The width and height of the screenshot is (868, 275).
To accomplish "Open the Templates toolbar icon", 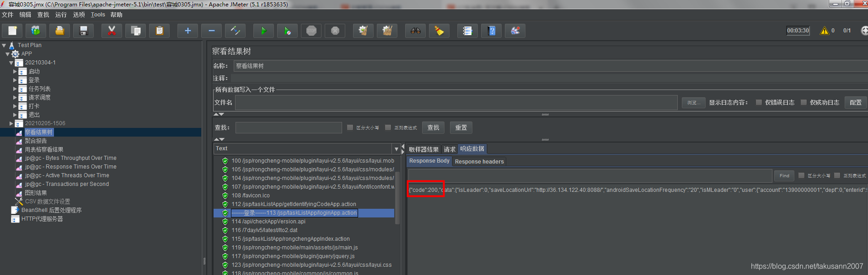I will coord(36,31).
